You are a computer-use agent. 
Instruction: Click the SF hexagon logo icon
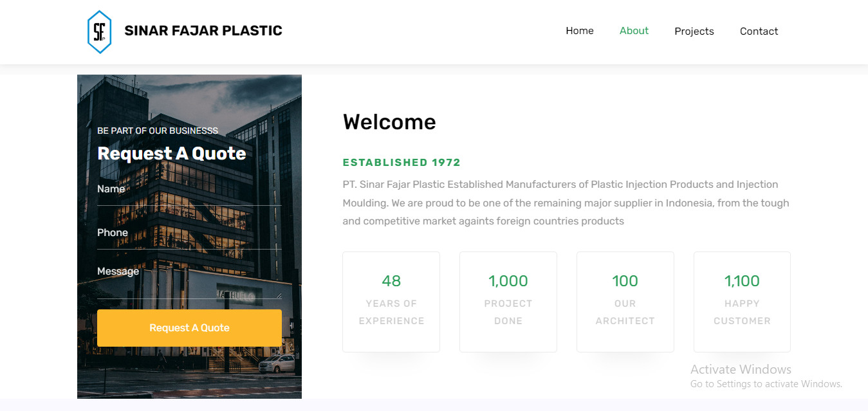[99, 32]
